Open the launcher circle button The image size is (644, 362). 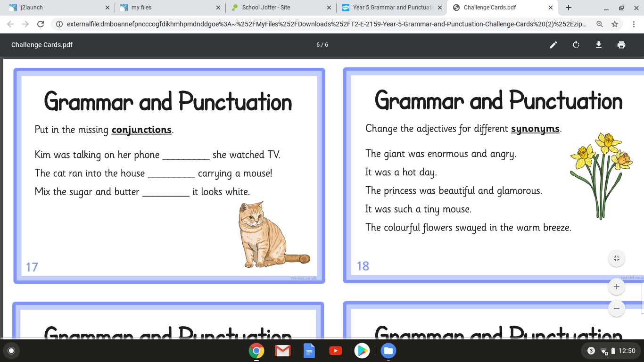click(x=11, y=351)
